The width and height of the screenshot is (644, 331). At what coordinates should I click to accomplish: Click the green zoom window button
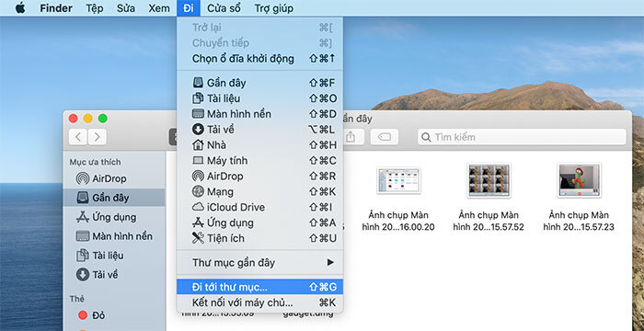tap(103, 119)
